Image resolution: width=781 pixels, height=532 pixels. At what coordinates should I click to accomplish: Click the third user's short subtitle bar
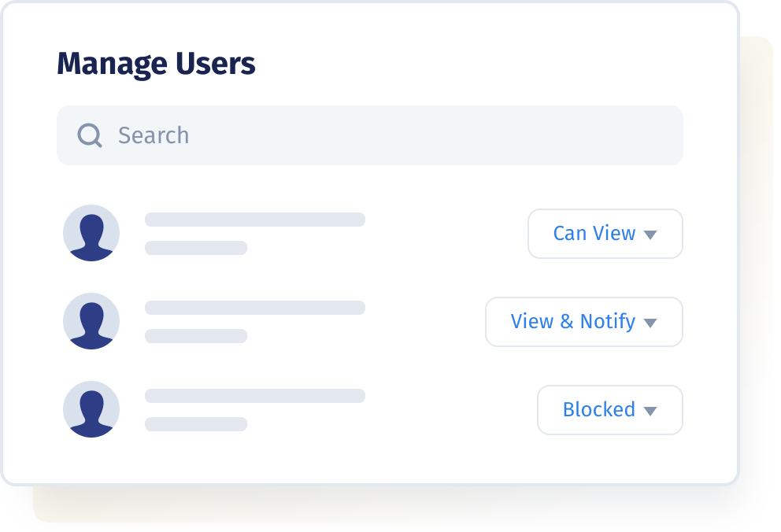click(196, 424)
